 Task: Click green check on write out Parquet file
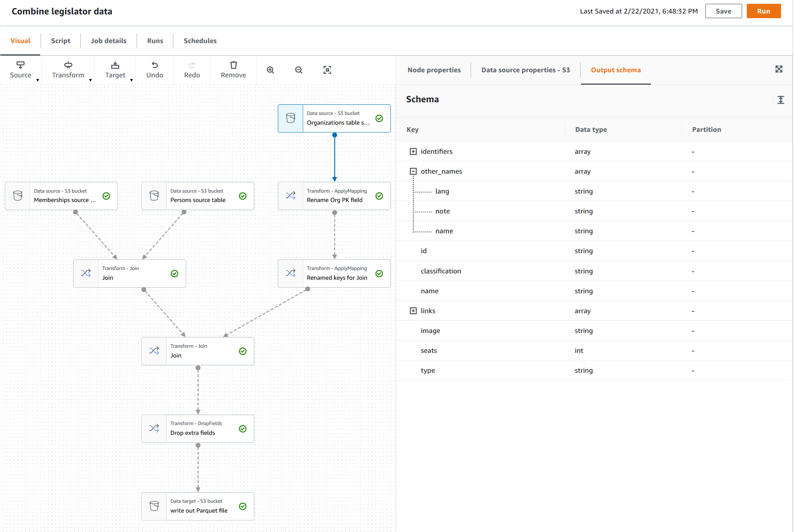tap(243, 506)
